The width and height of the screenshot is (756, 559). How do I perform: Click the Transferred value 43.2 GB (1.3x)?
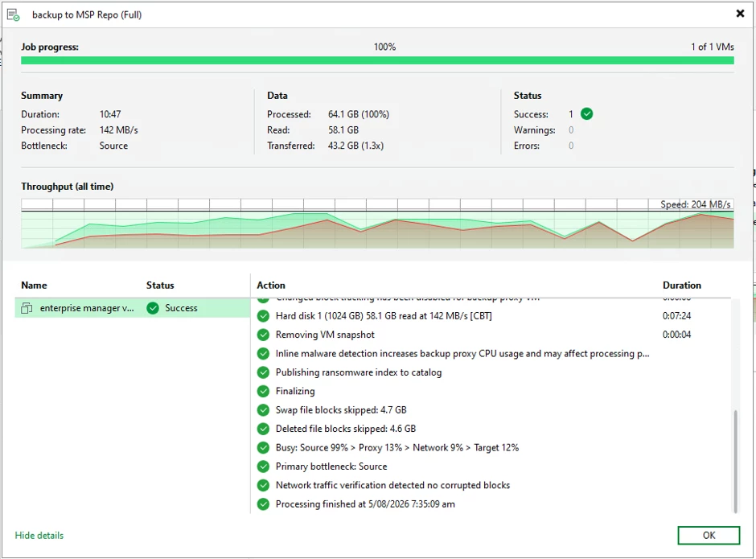(355, 146)
